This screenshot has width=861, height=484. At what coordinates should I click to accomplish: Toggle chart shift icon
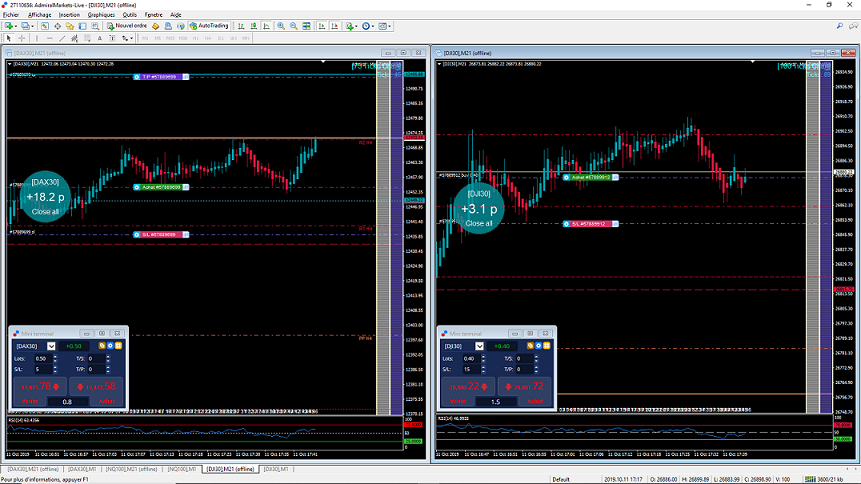coord(334,26)
